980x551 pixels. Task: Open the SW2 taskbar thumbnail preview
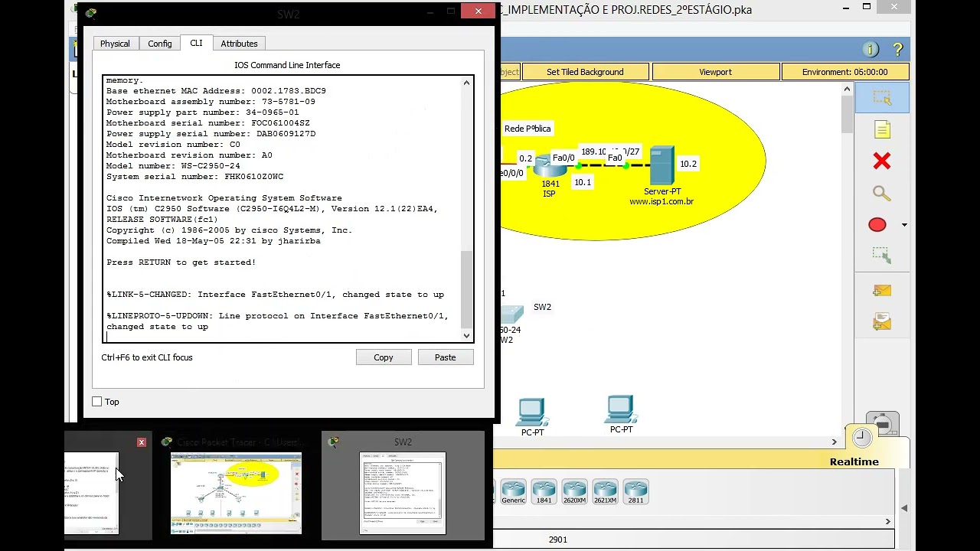403,493
